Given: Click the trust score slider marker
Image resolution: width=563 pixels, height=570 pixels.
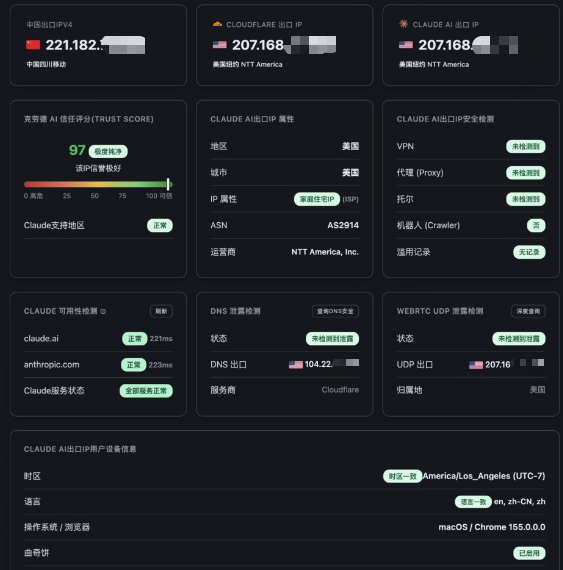Looking at the screenshot, I should (168, 184).
